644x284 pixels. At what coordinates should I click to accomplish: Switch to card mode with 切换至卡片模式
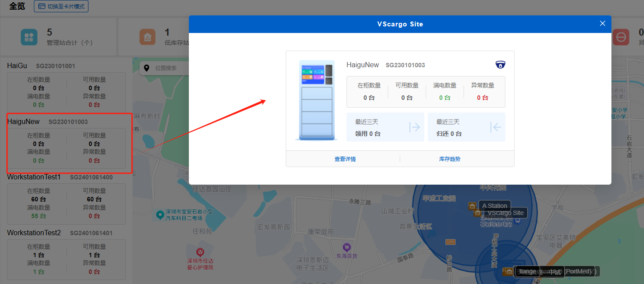click(61, 7)
